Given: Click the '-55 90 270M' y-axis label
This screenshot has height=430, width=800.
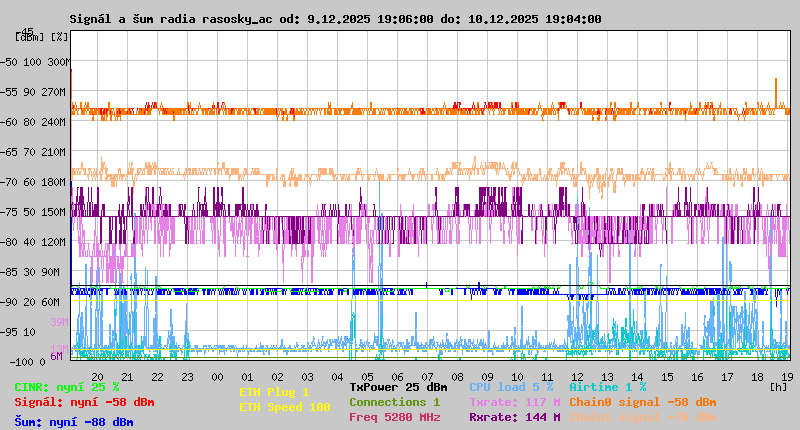Looking at the screenshot, I should point(33,92).
